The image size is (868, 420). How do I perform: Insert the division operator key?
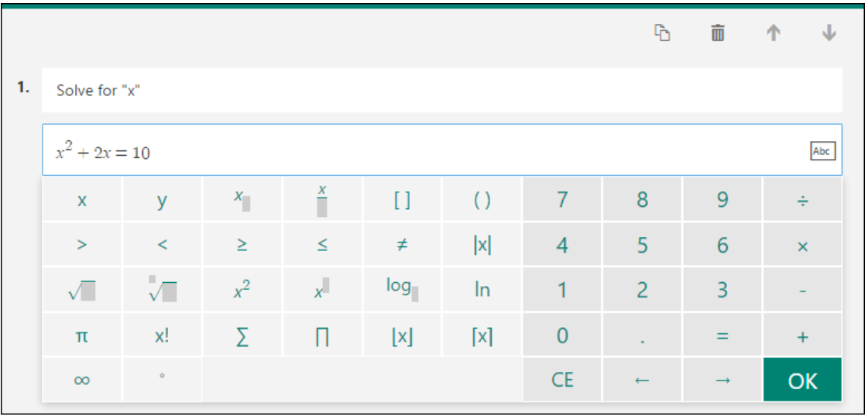point(802,199)
